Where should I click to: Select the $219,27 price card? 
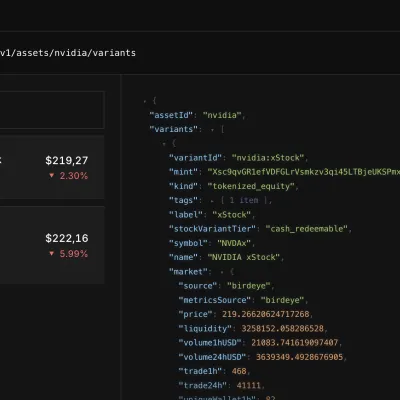[52, 167]
